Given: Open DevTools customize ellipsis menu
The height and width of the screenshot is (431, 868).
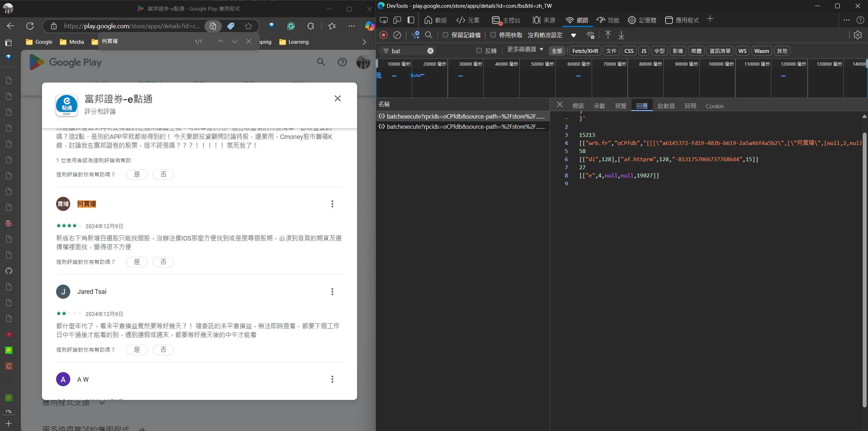Looking at the screenshot, I should click(846, 20).
